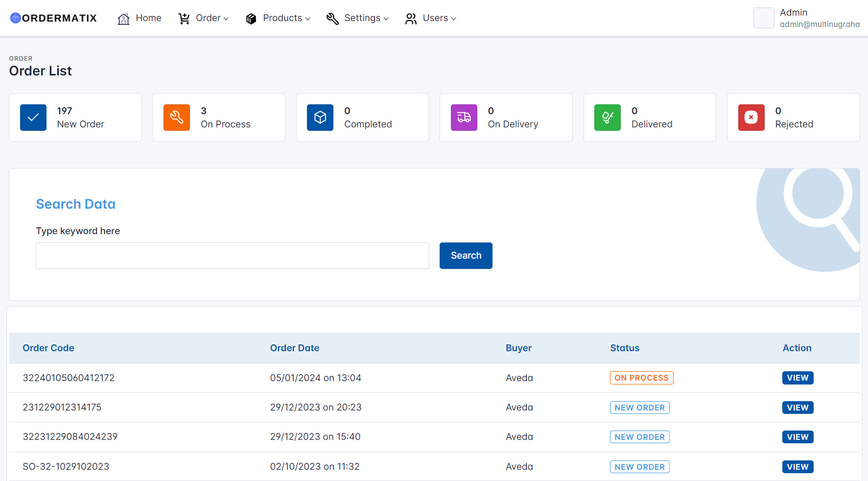View order 32240105060412172 details
This screenshot has width=868, height=481.
pyautogui.click(x=798, y=378)
